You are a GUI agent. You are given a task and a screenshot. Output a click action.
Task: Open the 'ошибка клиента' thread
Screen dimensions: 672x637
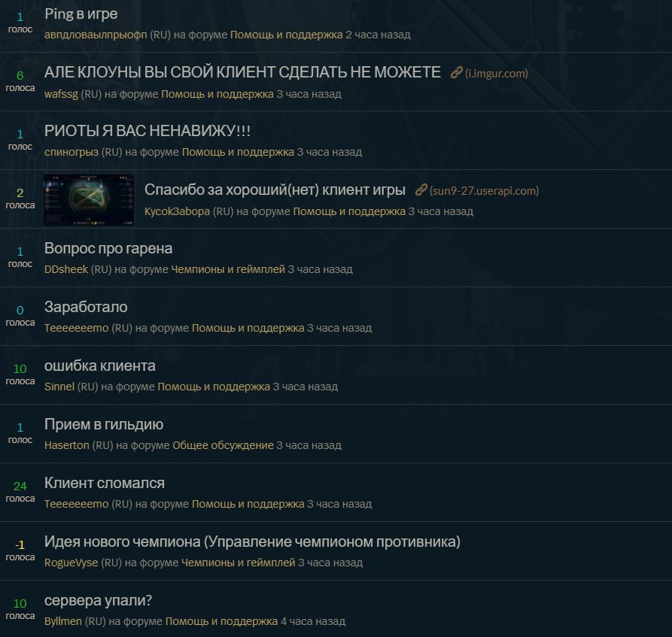coord(100,366)
